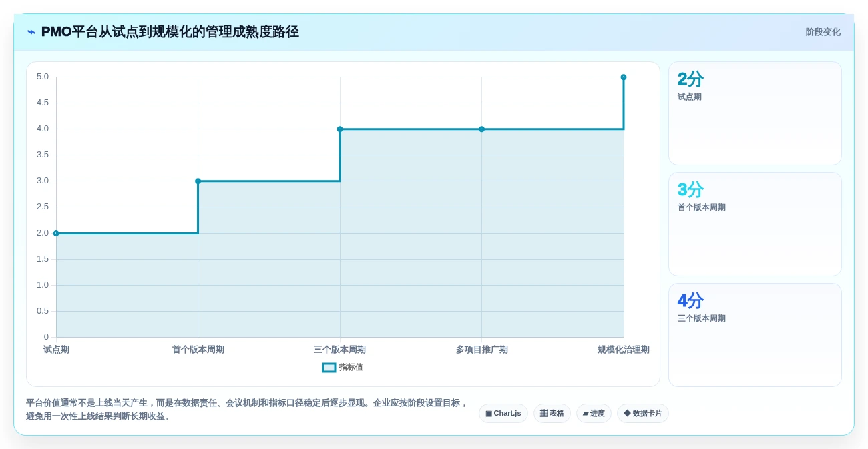Click the PMO平台 page title text
The height and width of the screenshot is (449, 868).
click(170, 32)
